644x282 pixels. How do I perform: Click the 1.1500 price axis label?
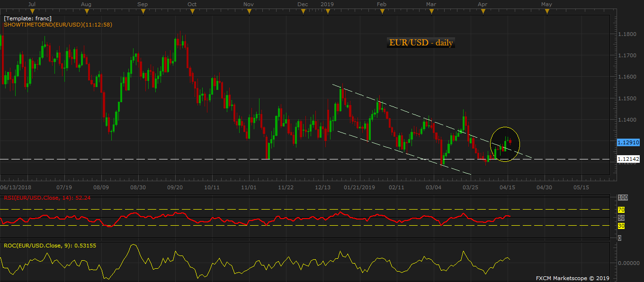click(x=628, y=98)
